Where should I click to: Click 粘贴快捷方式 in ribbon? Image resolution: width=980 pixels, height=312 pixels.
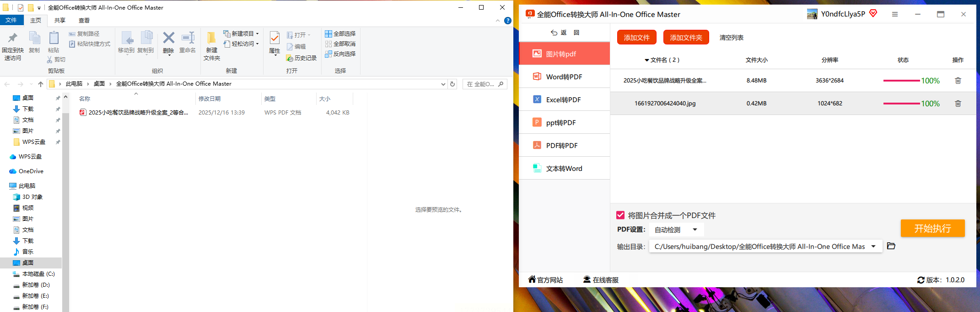point(90,44)
